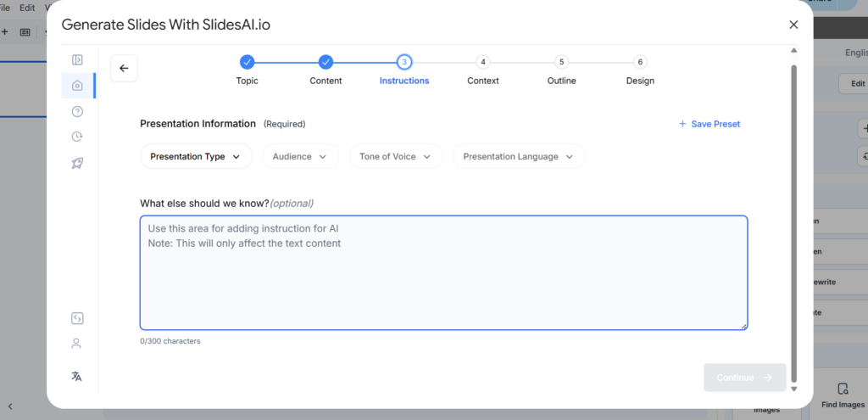The height and width of the screenshot is (420, 868).
Task: Open the Presentation Language dropdown
Action: coord(519,156)
